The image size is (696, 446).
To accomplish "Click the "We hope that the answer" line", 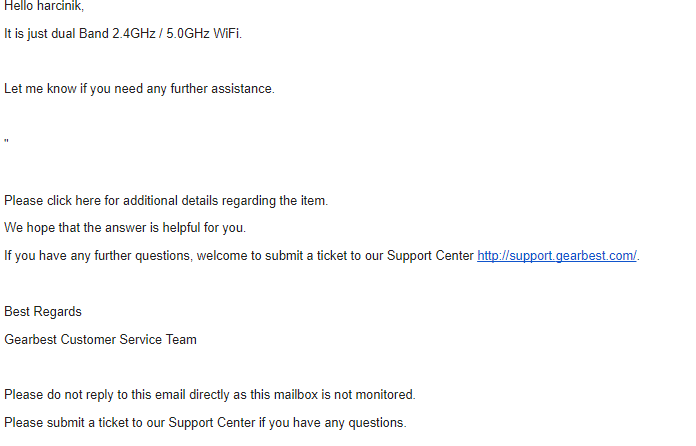I will (124, 227).
